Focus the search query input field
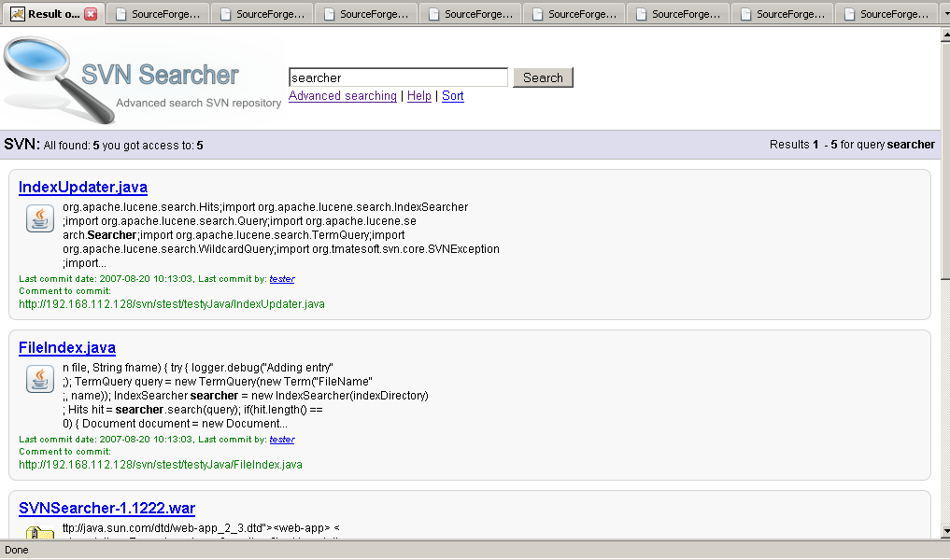 (x=398, y=77)
